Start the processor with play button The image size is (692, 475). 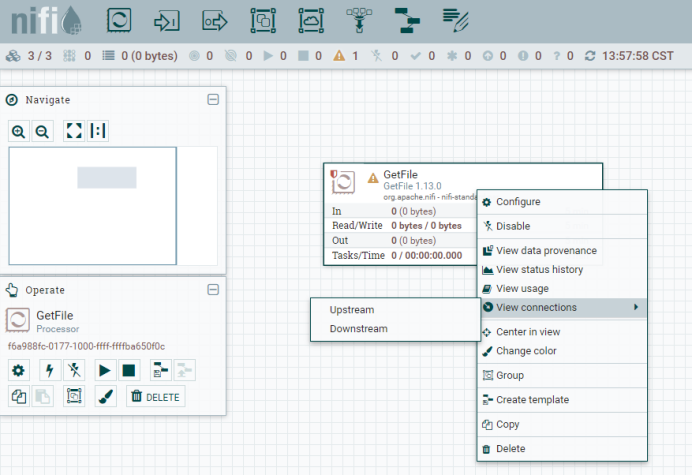(105, 370)
